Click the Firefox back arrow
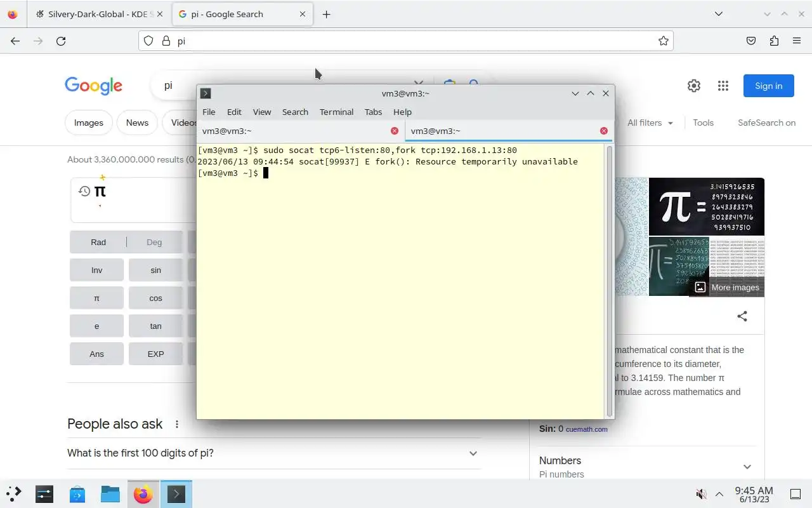The width and height of the screenshot is (812, 508). click(15, 41)
